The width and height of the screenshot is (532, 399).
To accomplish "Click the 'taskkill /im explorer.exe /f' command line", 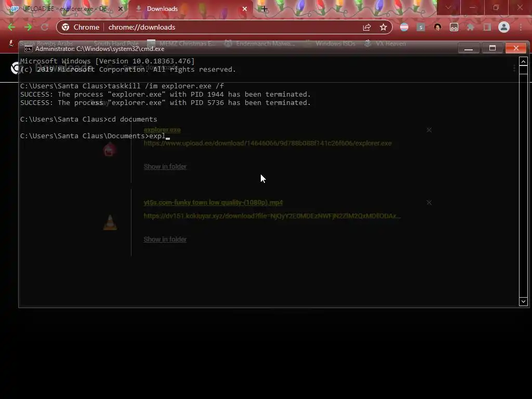I will click(122, 86).
